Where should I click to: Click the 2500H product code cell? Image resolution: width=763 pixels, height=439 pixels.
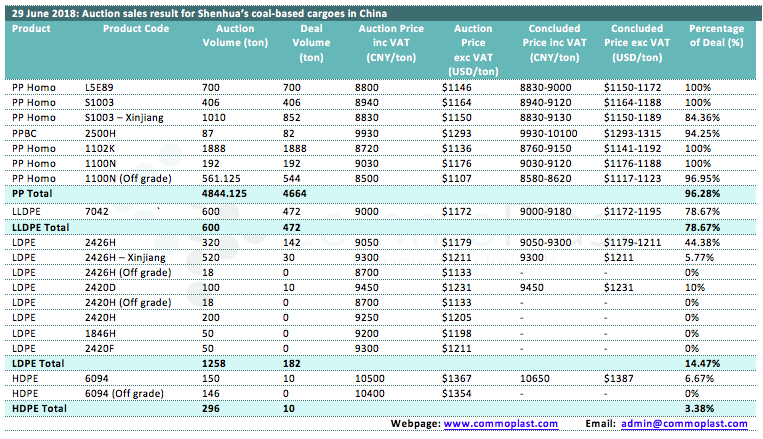[x=101, y=132]
